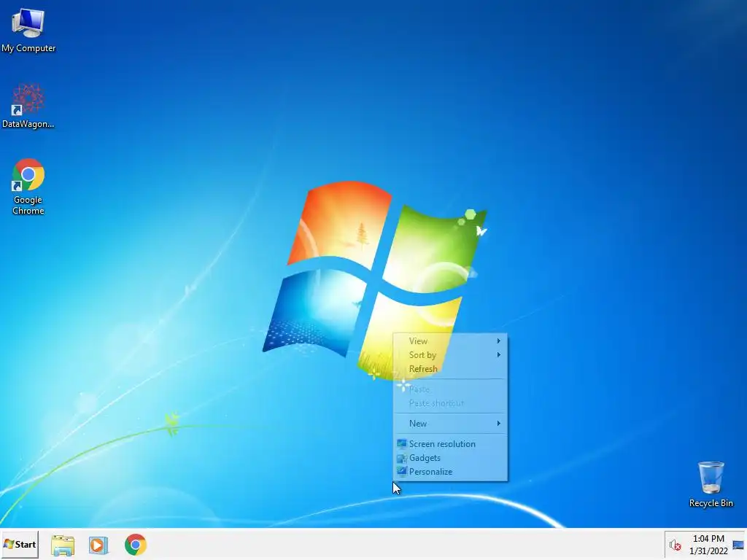Expand the arrow next to New
The image size is (747, 560).
click(x=499, y=424)
